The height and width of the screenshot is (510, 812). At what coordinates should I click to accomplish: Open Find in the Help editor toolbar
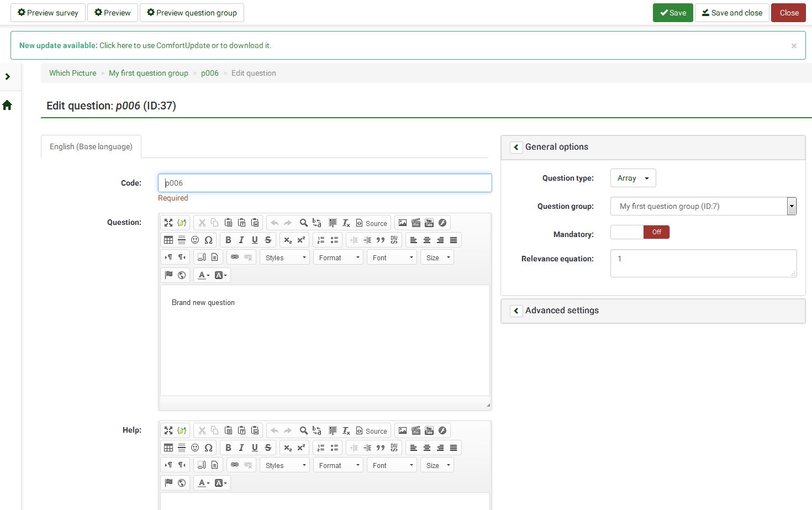click(303, 430)
